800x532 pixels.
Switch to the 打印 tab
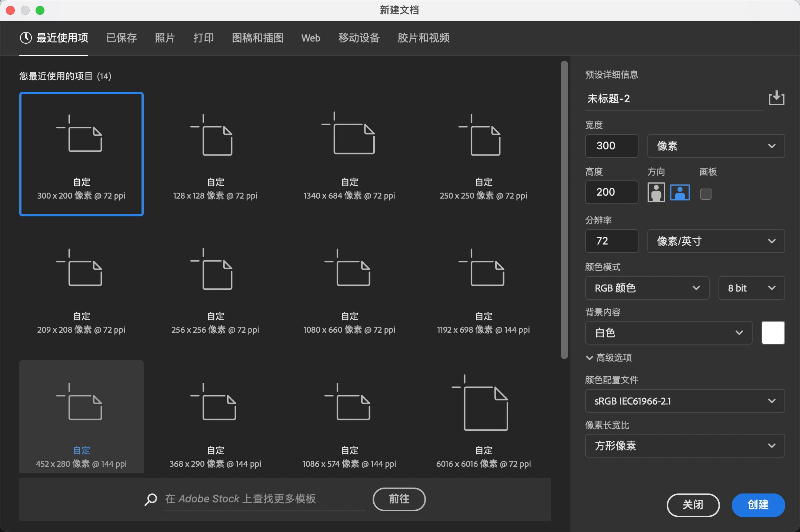[x=203, y=38]
